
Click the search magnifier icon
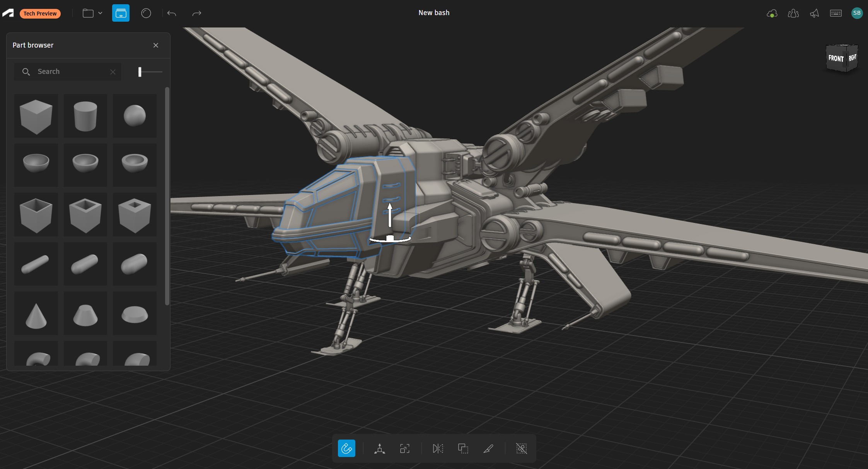26,72
